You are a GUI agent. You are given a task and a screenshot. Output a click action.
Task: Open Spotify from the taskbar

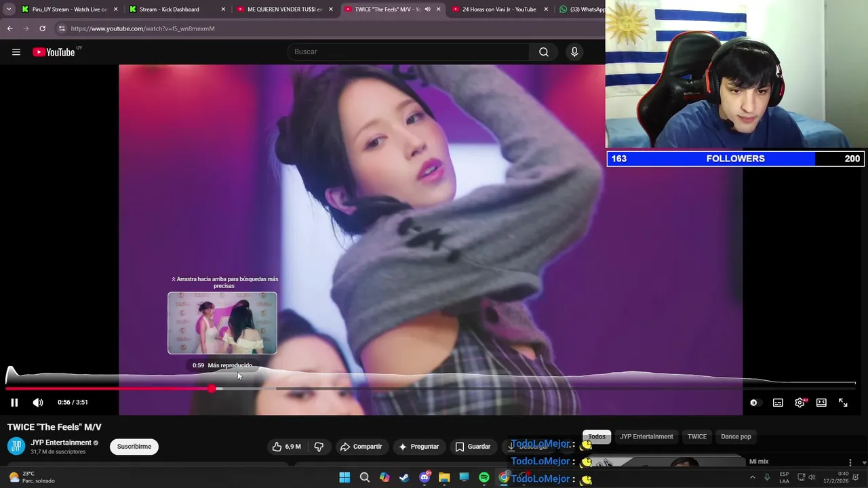tap(484, 478)
